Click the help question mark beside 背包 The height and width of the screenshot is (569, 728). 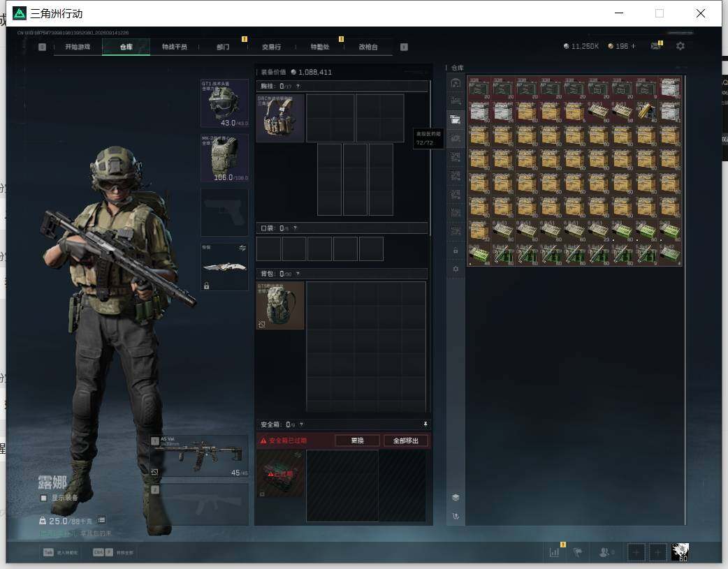(298, 274)
